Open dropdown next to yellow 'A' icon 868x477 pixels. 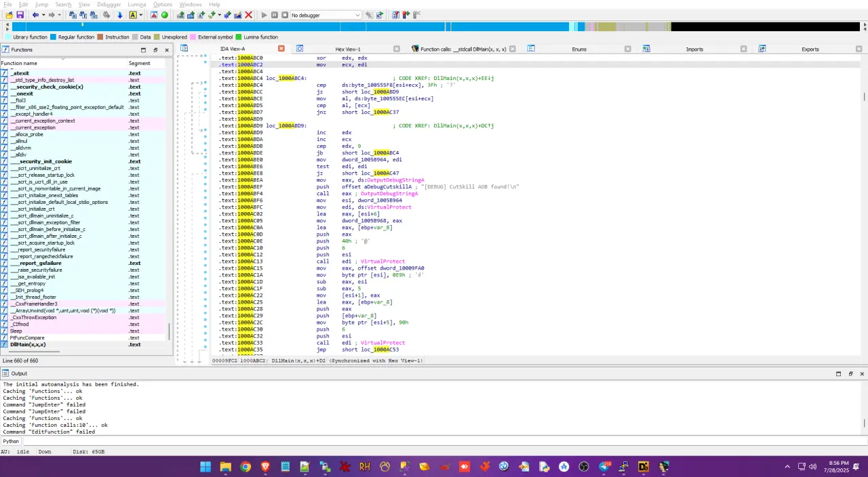coord(141,15)
